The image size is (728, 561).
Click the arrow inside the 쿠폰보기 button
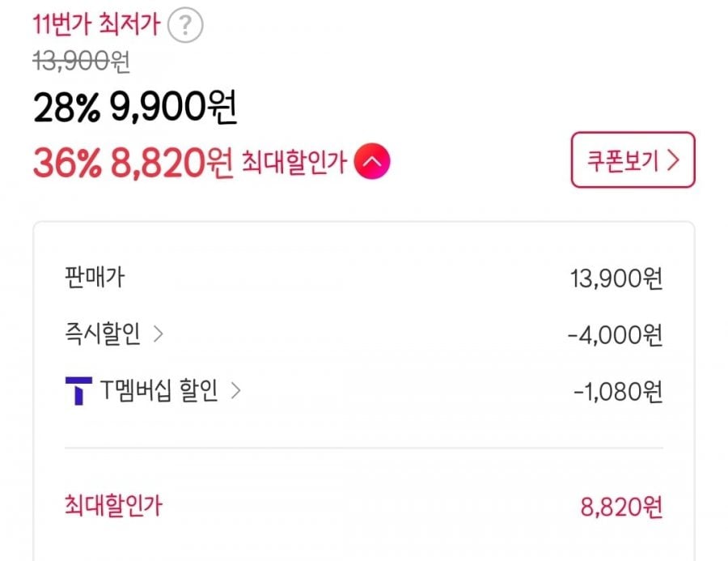click(673, 160)
